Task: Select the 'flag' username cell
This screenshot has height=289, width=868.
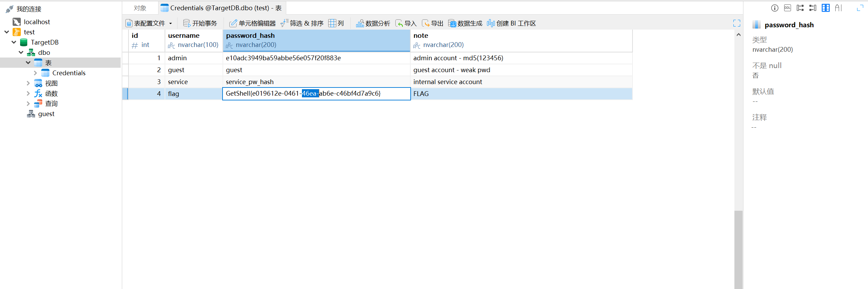Action: point(194,94)
